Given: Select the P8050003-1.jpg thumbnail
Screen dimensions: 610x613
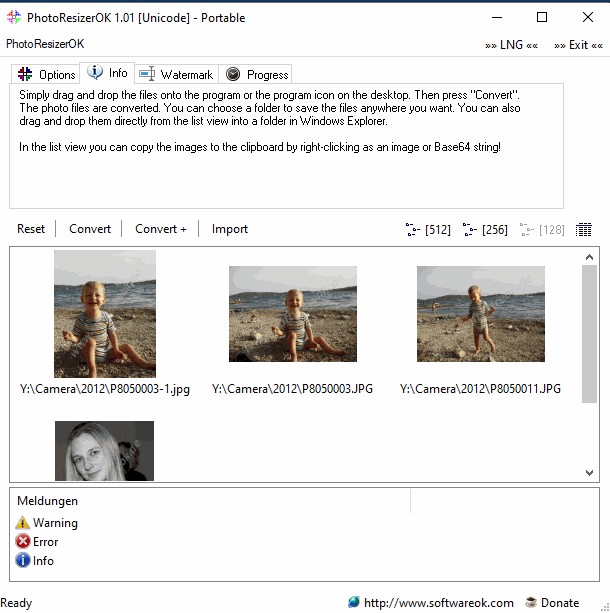Looking at the screenshot, I should click(x=105, y=314).
